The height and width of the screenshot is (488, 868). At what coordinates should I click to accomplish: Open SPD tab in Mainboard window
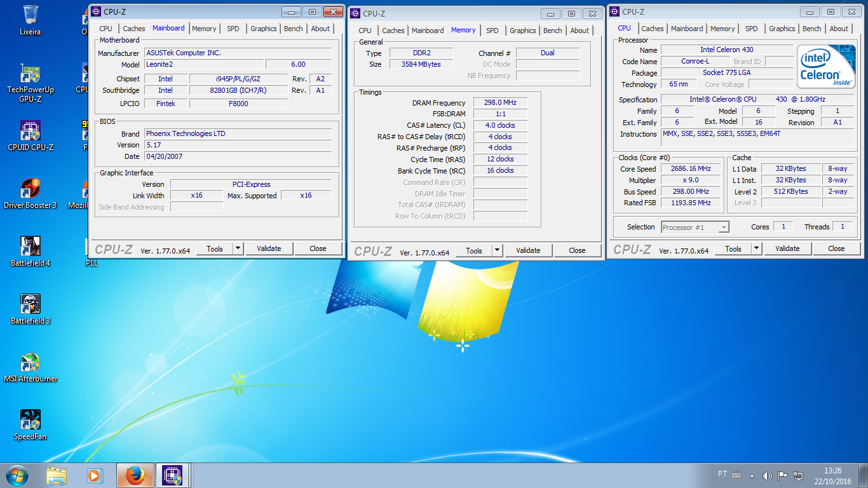[x=233, y=29]
